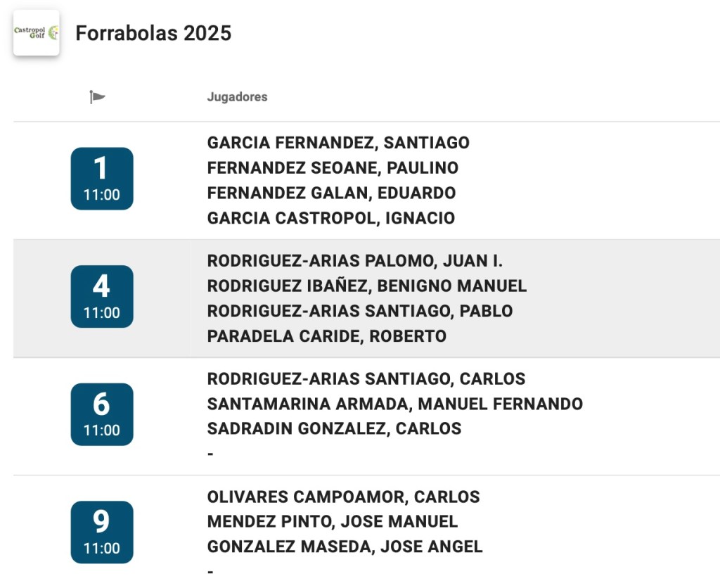Screen dimensions: 720x588
Task: Click player Gonzalez Maseda, Jose Angel
Action: [345, 547]
